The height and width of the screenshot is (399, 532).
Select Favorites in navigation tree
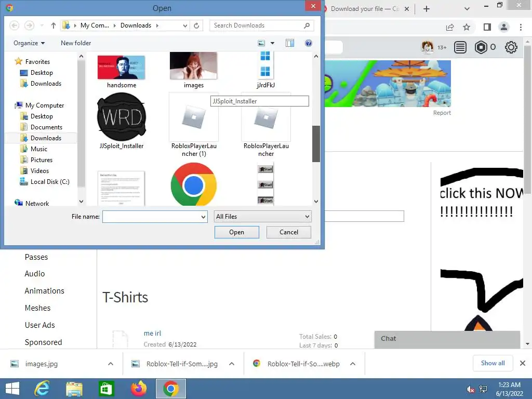tap(32, 62)
